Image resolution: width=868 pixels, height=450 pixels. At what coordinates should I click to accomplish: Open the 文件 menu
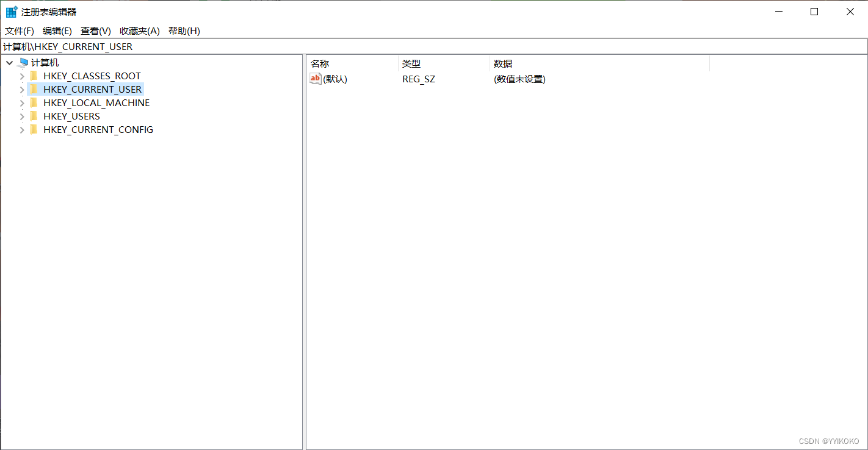(x=19, y=30)
